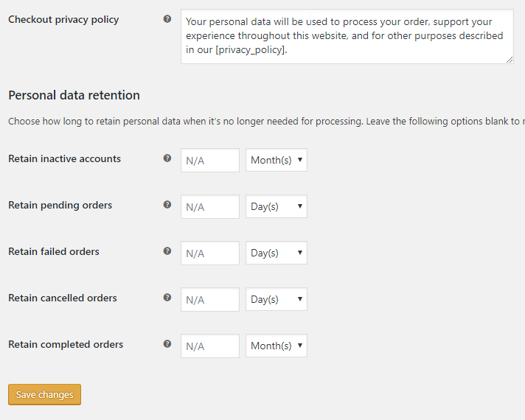Open unit dropdown for Retain inactive accounts
The image size is (525, 420).
(277, 160)
